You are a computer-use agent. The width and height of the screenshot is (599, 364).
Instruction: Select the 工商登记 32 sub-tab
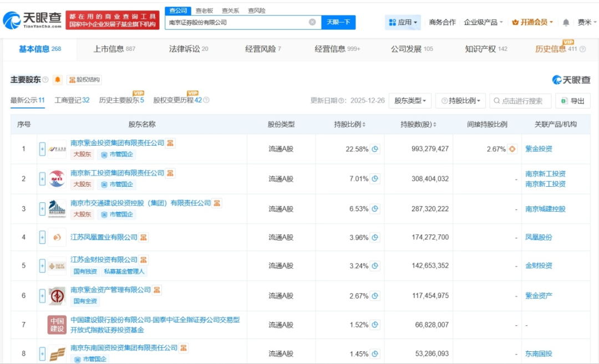click(72, 100)
